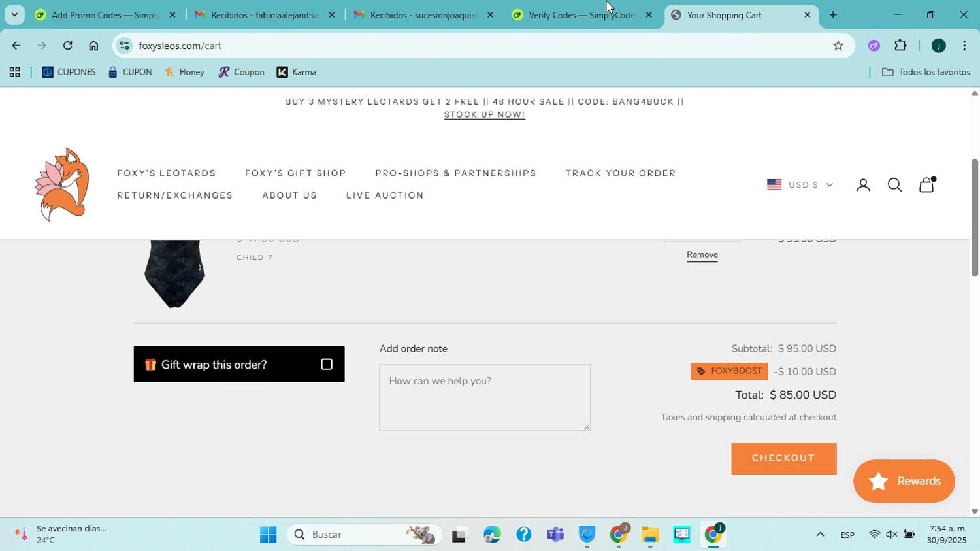Close the Your Shopping Cart tab
The height and width of the screenshot is (551, 980).
(x=808, y=14)
